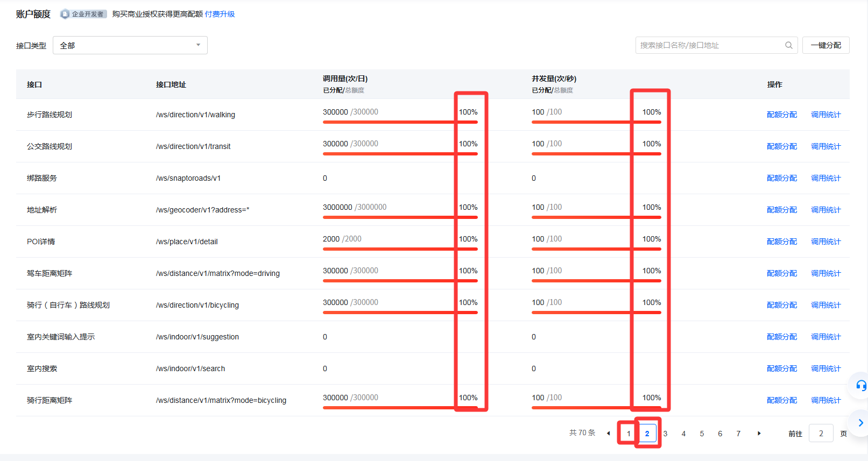Open 配额分配 for 骑行距离矩阵

pos(781,400)
